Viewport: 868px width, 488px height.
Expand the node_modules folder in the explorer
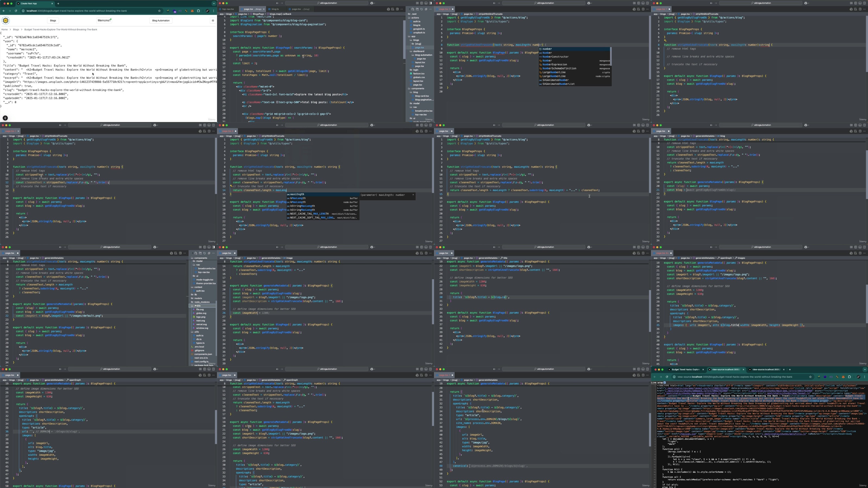202,302
